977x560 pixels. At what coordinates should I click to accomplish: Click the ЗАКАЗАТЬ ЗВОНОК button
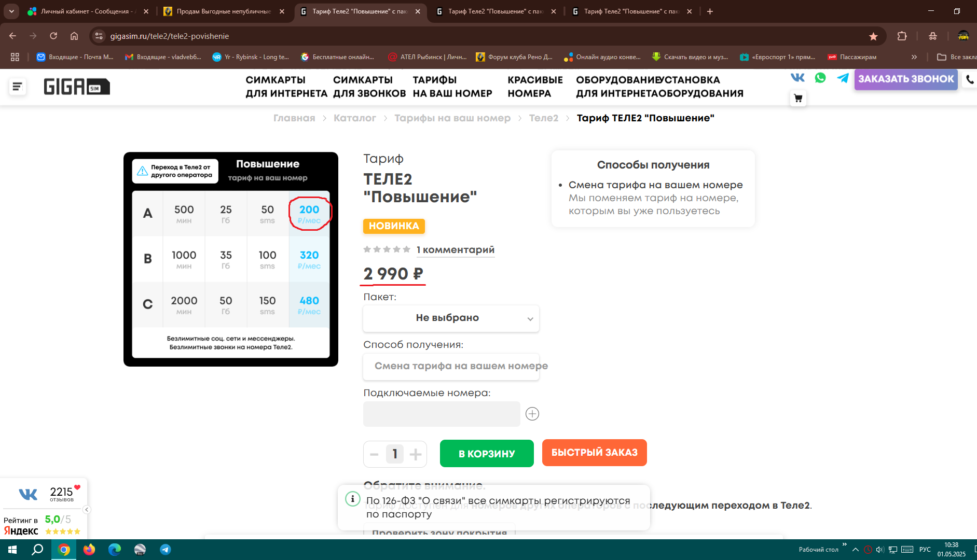click(906, 79)
